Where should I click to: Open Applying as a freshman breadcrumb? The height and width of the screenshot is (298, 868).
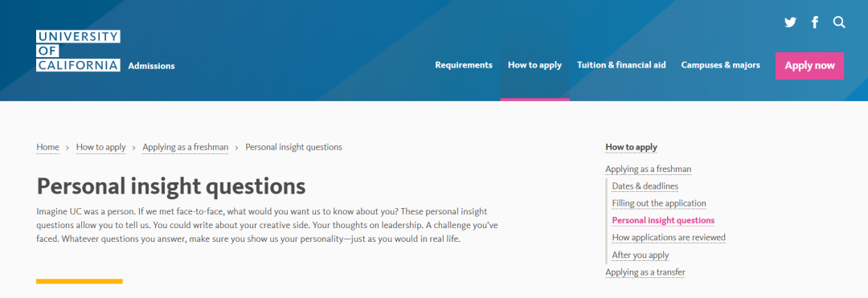pos(186,147)
